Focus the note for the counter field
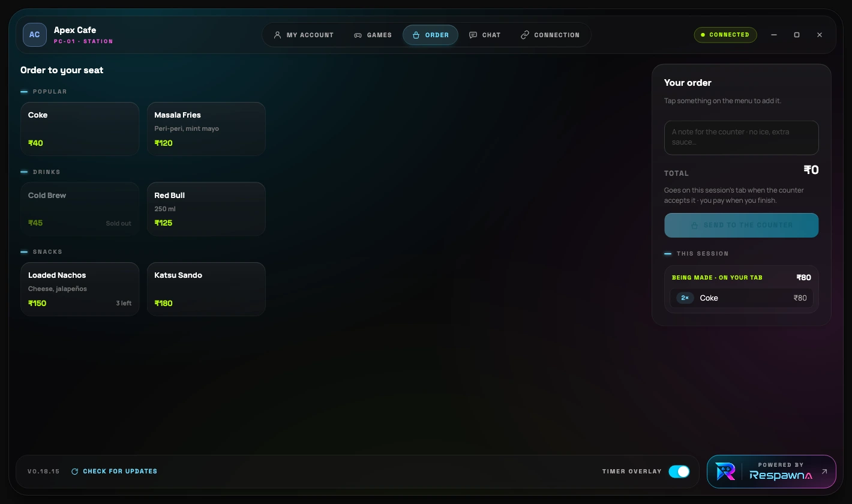852x504 pixels. (x=742, y=137)
